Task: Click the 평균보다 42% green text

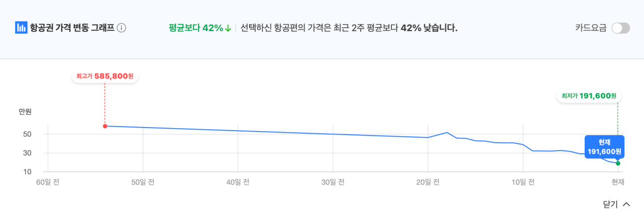Action: [196, 28]
